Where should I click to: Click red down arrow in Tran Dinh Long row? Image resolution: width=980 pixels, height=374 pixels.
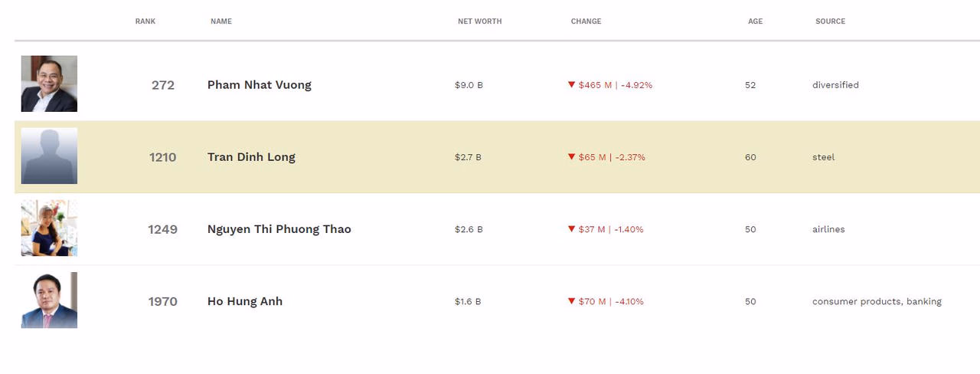(x=571, y=157)
